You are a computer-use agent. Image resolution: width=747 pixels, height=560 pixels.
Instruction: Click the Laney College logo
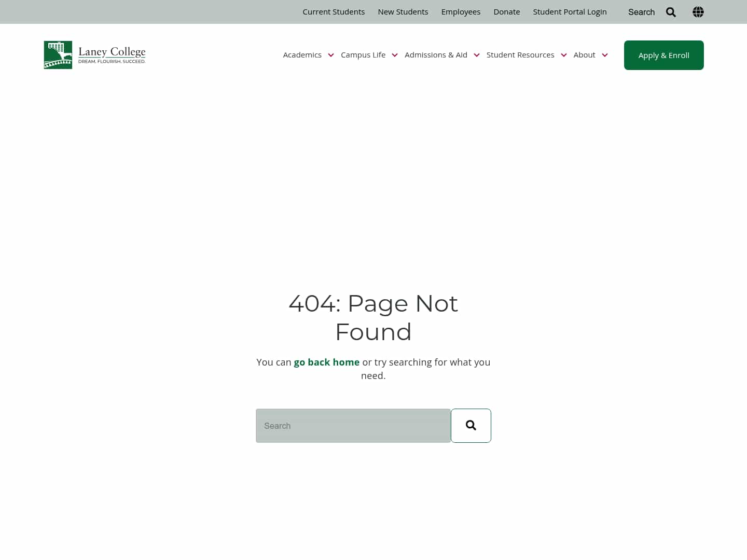pyautogui.click(x=94, y=54)
